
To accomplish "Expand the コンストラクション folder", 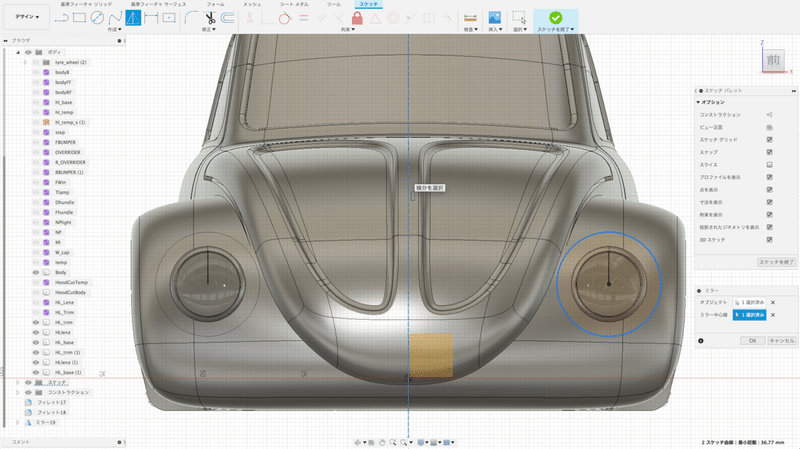I will coord(18,392).
